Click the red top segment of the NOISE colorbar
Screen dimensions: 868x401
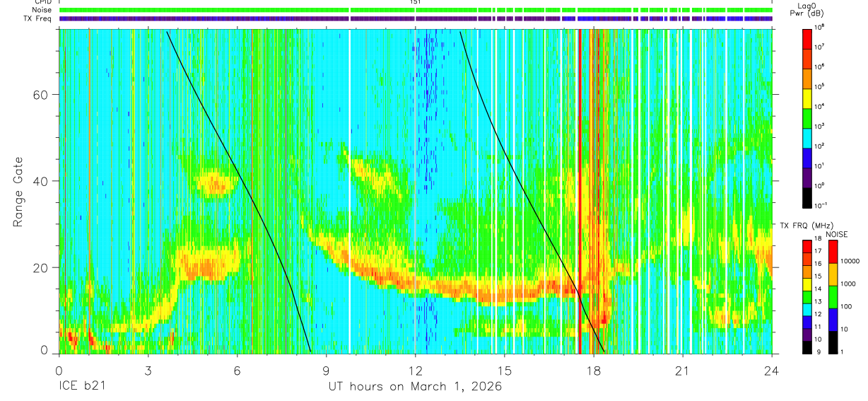pos(832,252)
